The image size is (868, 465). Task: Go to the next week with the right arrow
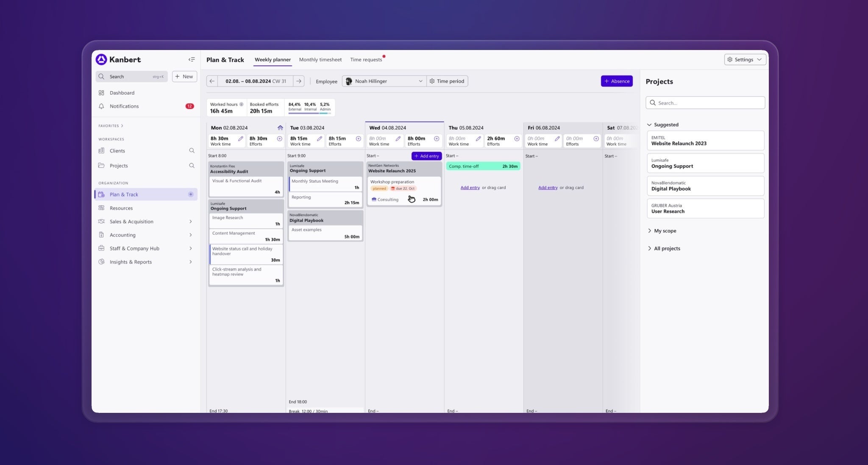pos(299,81)
